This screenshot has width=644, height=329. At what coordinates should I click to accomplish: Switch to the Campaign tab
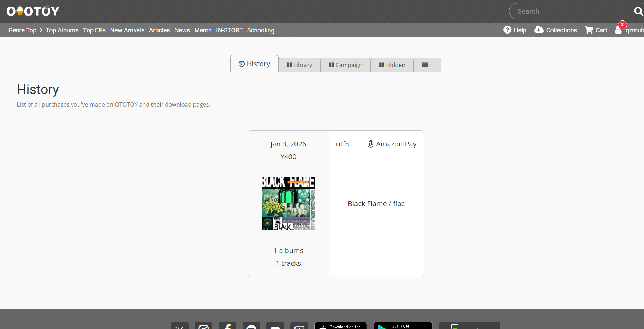[346, 65]
